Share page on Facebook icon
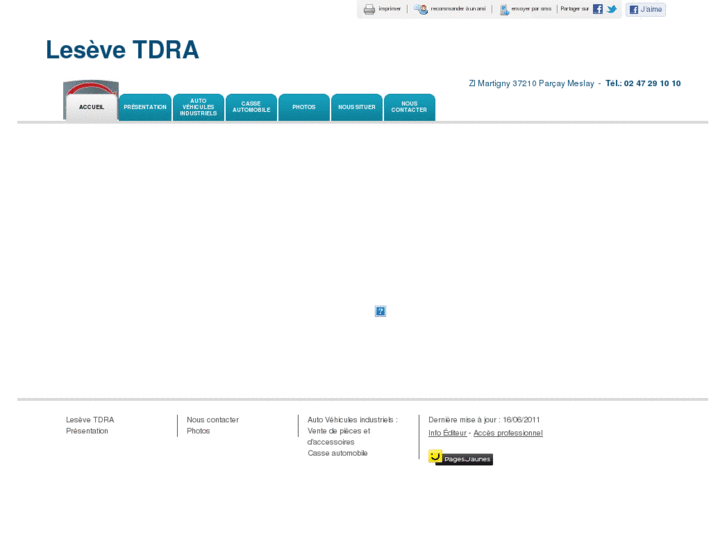Screen dimensions: 727x545 (598, 9)
